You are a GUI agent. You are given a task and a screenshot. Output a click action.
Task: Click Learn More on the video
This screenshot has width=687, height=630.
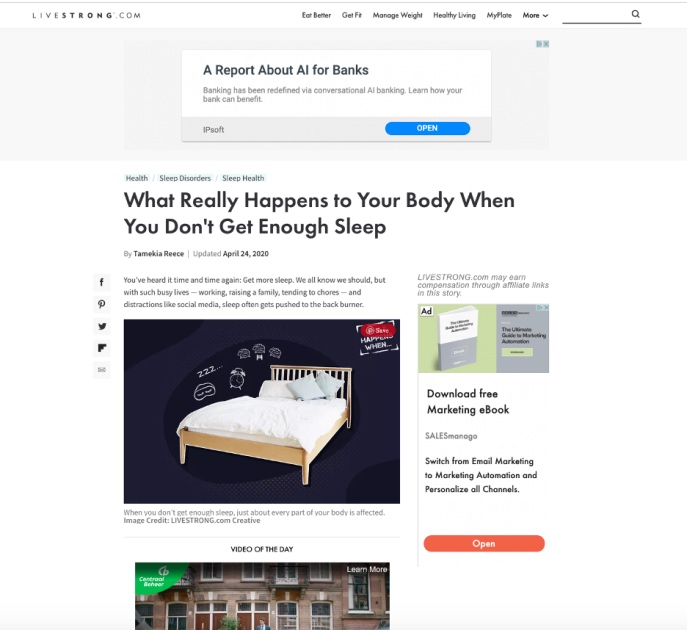tap(367, 569)
